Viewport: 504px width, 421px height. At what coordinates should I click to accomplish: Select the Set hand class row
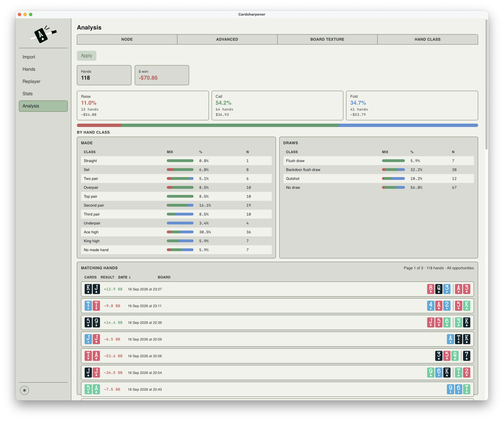[177, 170]
